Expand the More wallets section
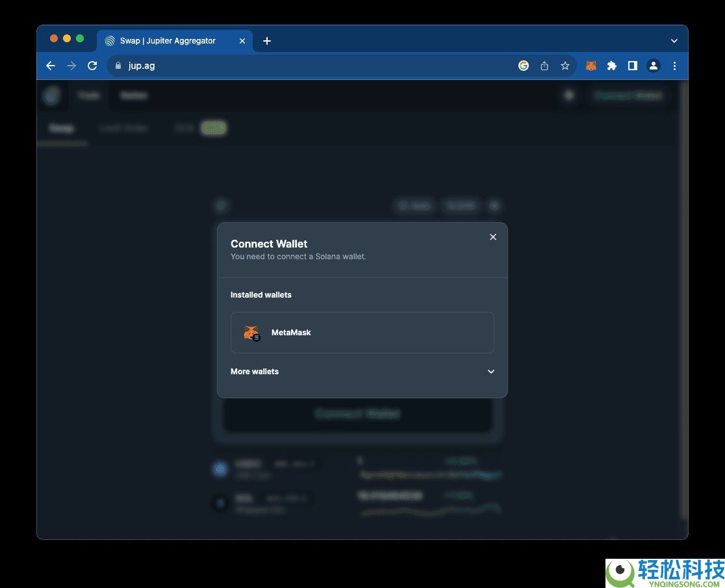 pyautogui.click(x=490, y=372)
